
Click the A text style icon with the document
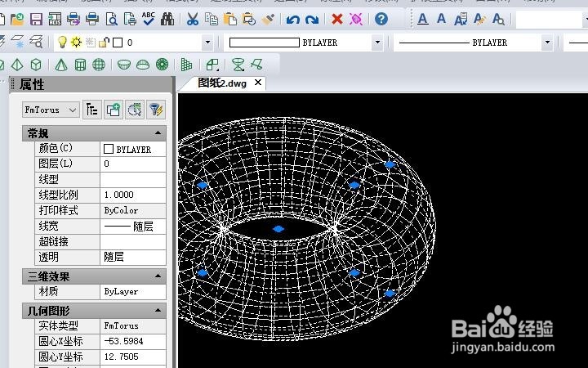point(461,19)
